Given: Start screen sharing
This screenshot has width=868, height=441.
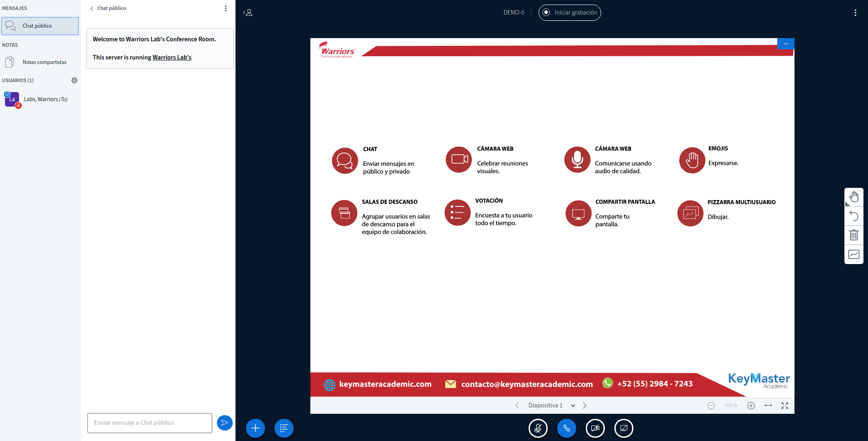Looking at the screenshot, I should pyautogui.click(x=623, y=428).
